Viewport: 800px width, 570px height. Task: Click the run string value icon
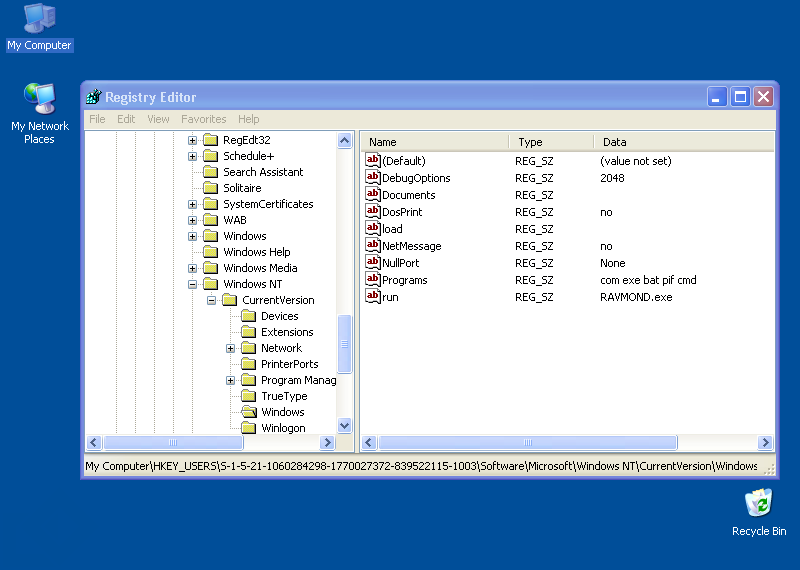point(373,296)
